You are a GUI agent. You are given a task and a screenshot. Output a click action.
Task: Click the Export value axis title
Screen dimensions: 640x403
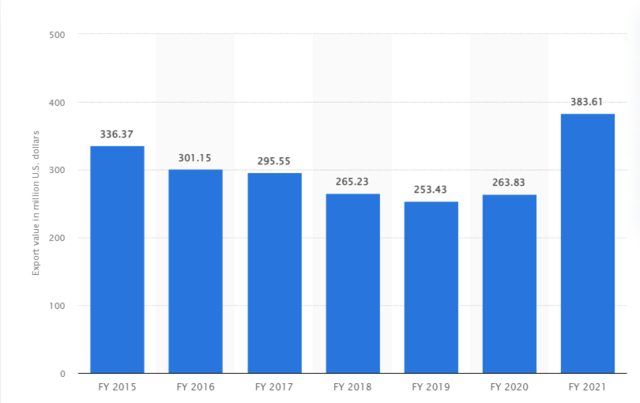point(36,203)
